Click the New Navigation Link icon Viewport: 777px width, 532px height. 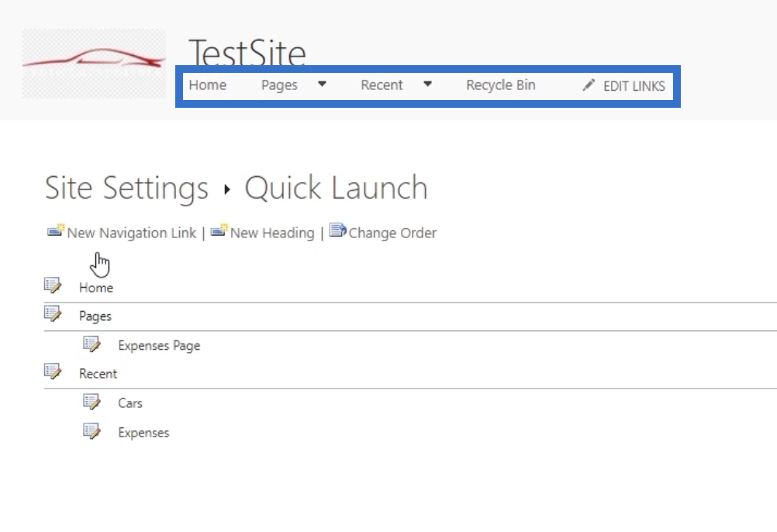coord(56,230)
